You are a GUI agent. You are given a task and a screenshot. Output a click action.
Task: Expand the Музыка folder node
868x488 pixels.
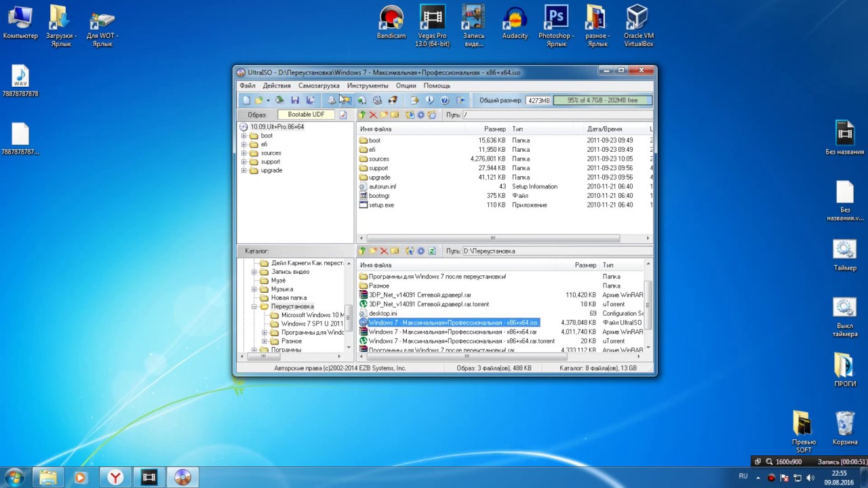tap(254, 289)
